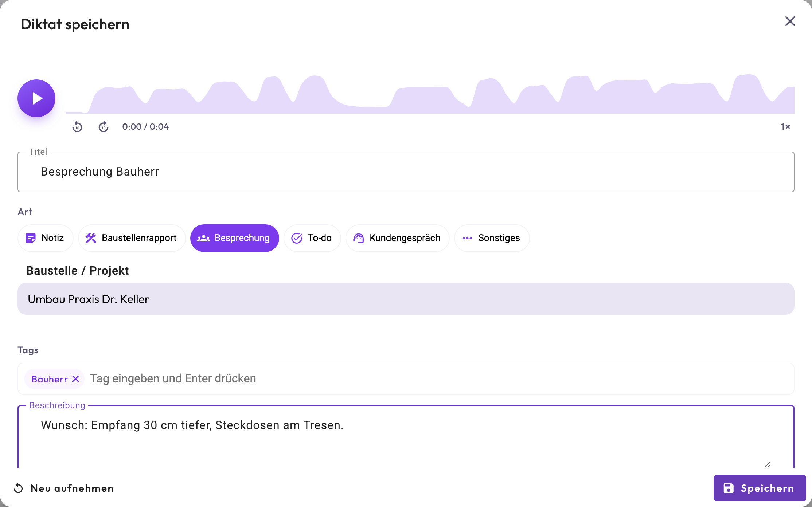Viewport: 812px width, 507px height.
Task: Select the To-do type chip
Action: pos(312,238)
